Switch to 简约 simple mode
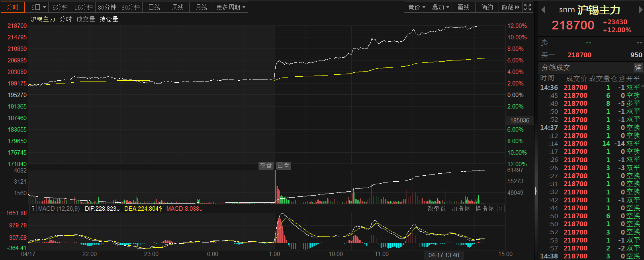Image resolution: width=644 pixels, height=260 pixels. (x=487, y=7)
